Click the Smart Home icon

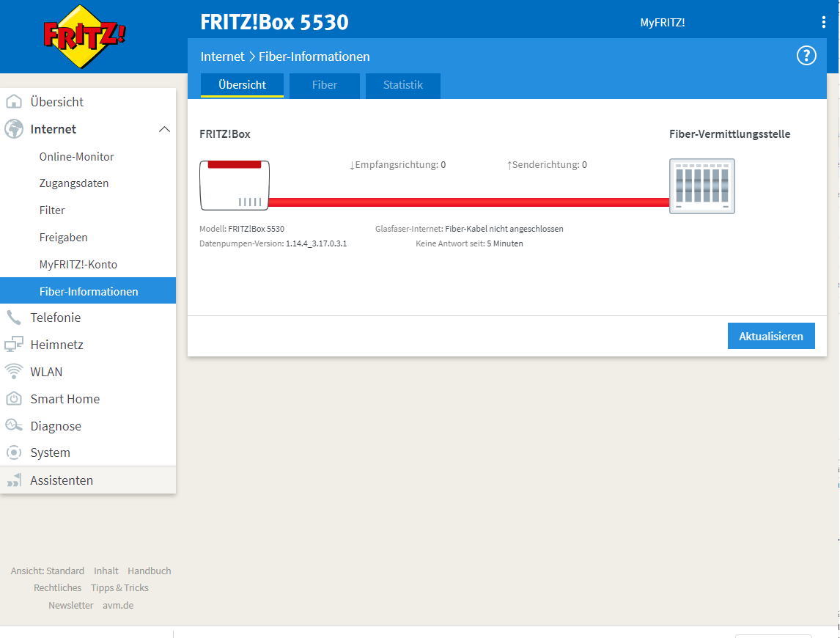tap(14, 399)
